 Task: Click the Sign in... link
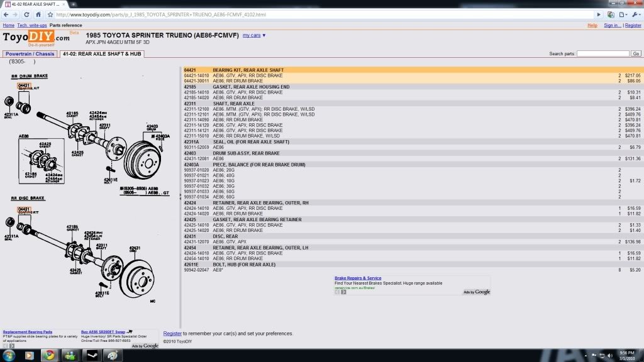tap(612, 25)
